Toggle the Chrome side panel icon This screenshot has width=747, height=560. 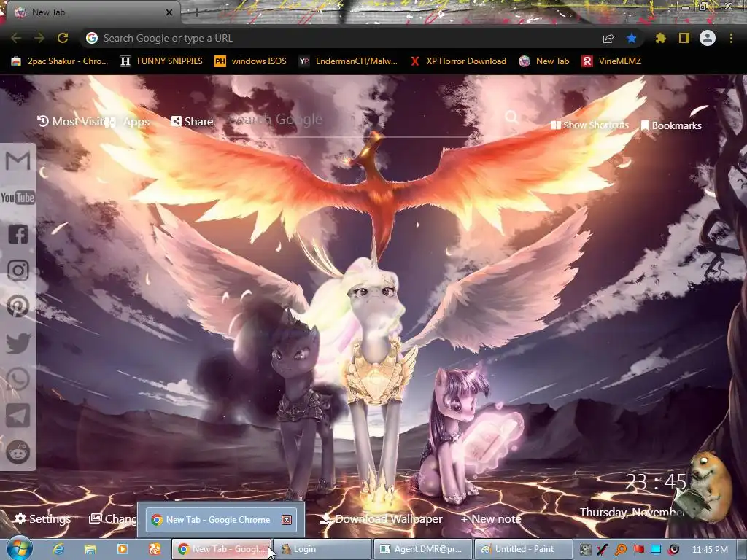click(x=684, y=38)
